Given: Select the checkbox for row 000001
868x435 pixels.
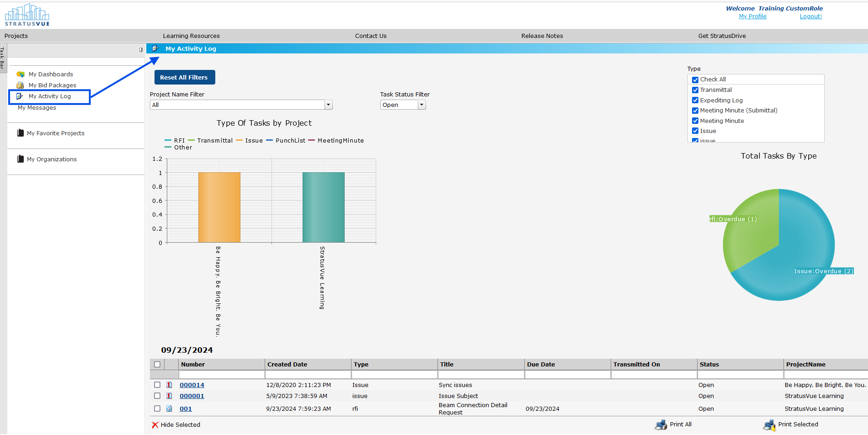Looking at the screenshot, I should [157, 396].
